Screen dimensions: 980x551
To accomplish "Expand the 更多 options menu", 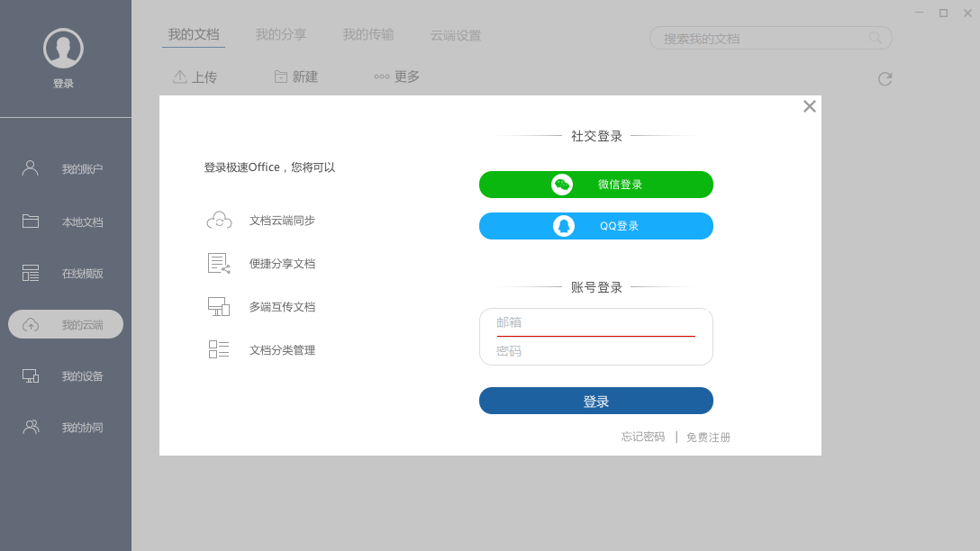I will click(397, 77).
